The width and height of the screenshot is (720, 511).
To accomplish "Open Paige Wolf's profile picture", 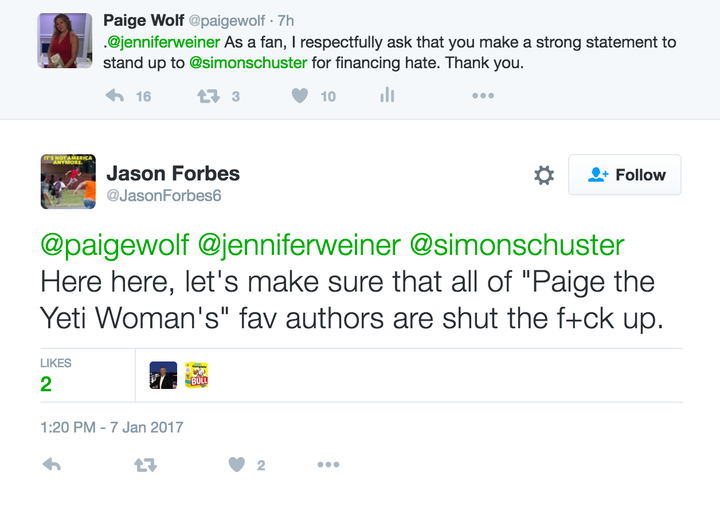I will pyautogui.click(x=65, y=40).
